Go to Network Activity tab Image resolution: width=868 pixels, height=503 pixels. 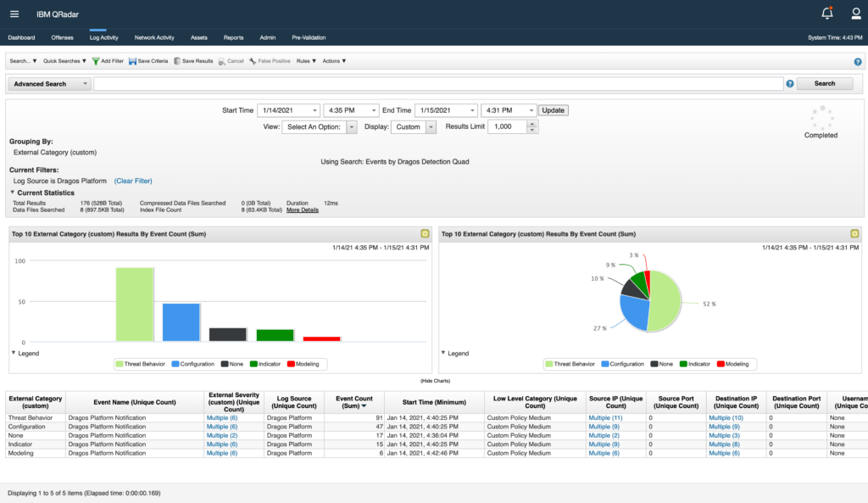point(154,37)
